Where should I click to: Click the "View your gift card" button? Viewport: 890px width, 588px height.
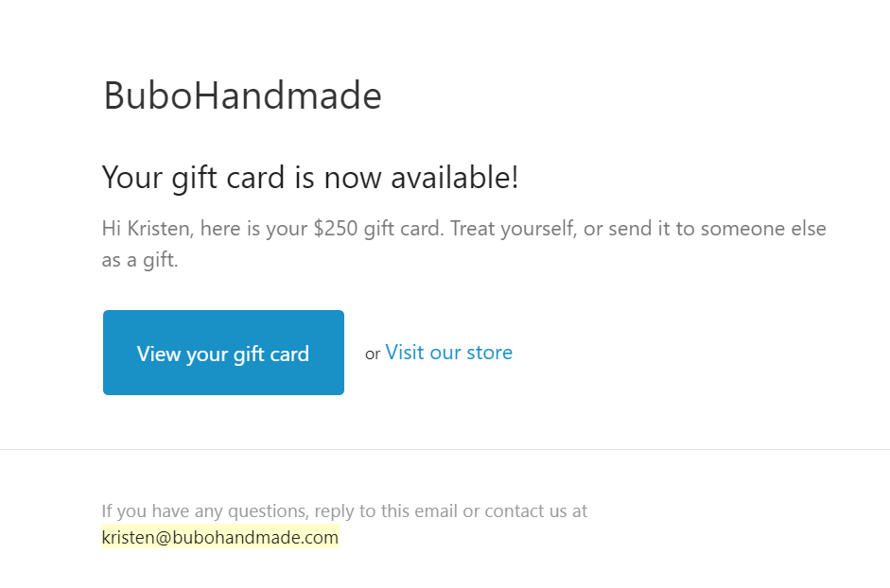coord(223,353)
